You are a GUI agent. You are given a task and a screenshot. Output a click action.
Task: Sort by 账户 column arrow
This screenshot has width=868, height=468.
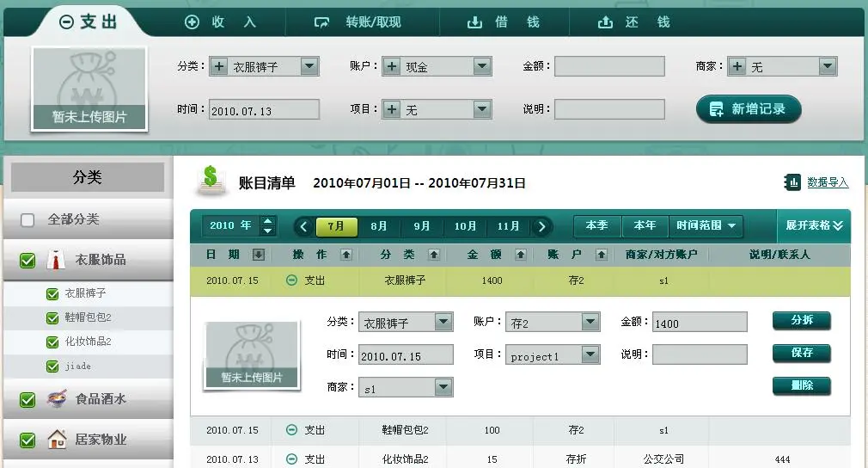pos(602,254)
